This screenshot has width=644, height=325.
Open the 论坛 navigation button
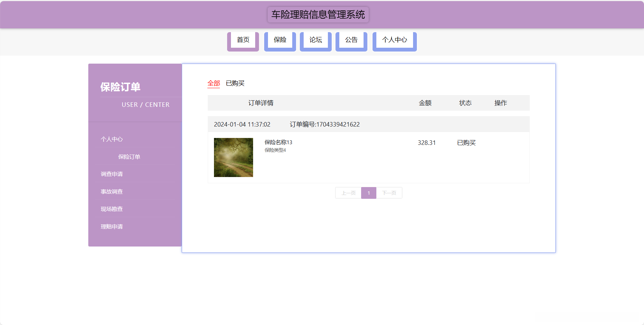click(x=315, y=40)
